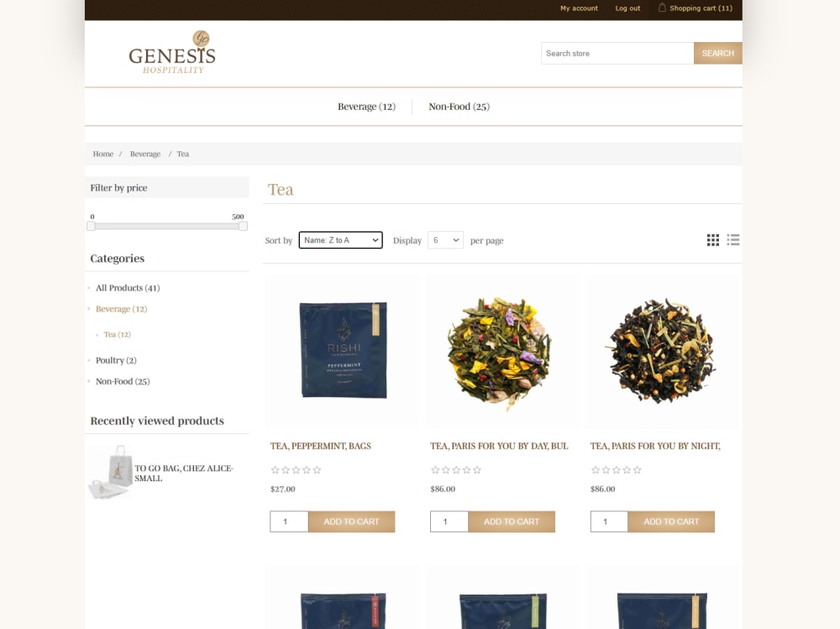Open the Non-Food (25) menu
The image size is (840, 629).
459,107
